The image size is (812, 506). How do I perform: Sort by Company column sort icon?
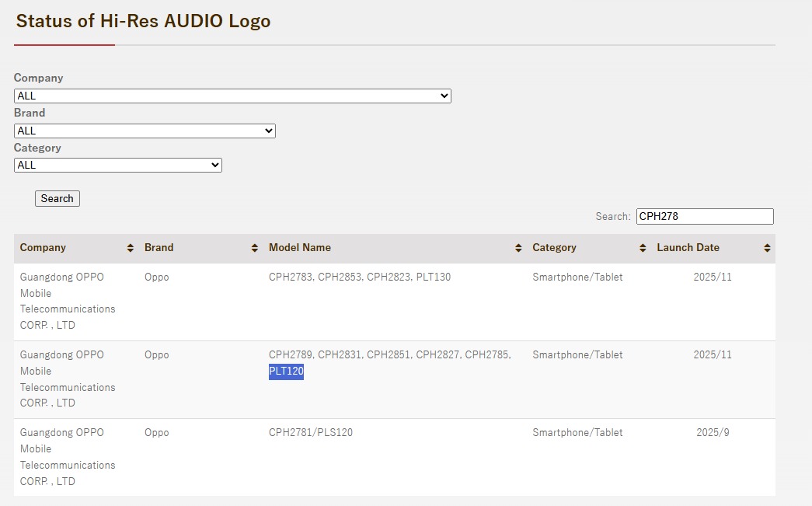[130, 248]
